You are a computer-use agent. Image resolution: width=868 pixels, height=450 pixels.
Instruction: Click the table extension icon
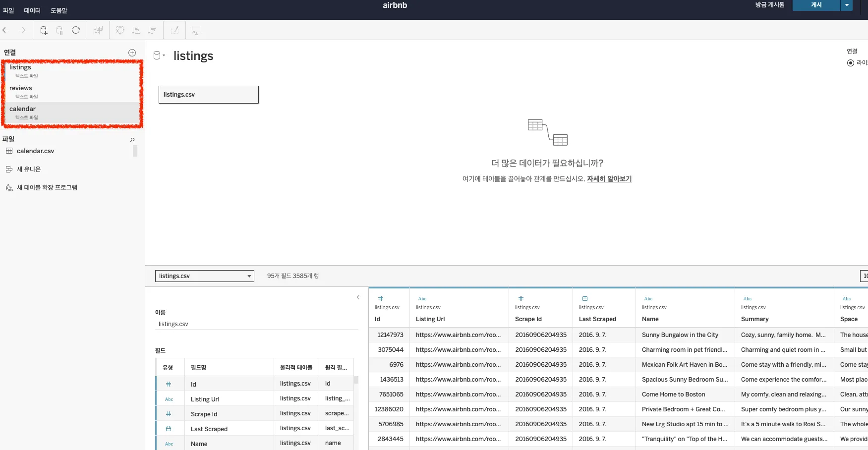pos(9,188)
